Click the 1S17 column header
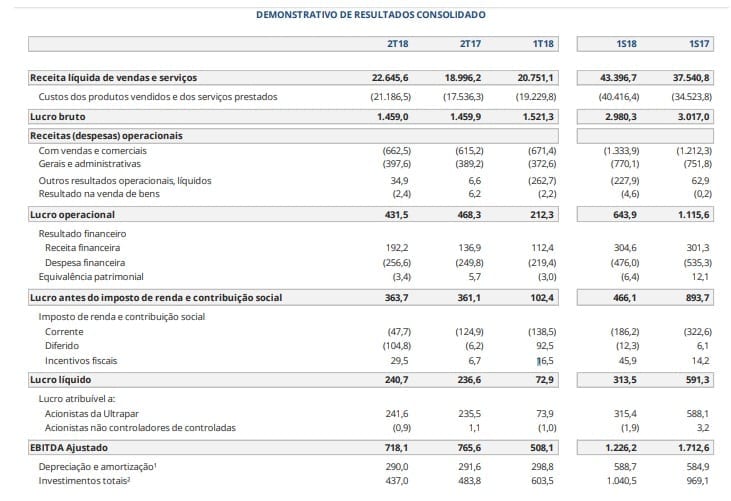Viewport: 731px width, 501px height. click(699, 44)
